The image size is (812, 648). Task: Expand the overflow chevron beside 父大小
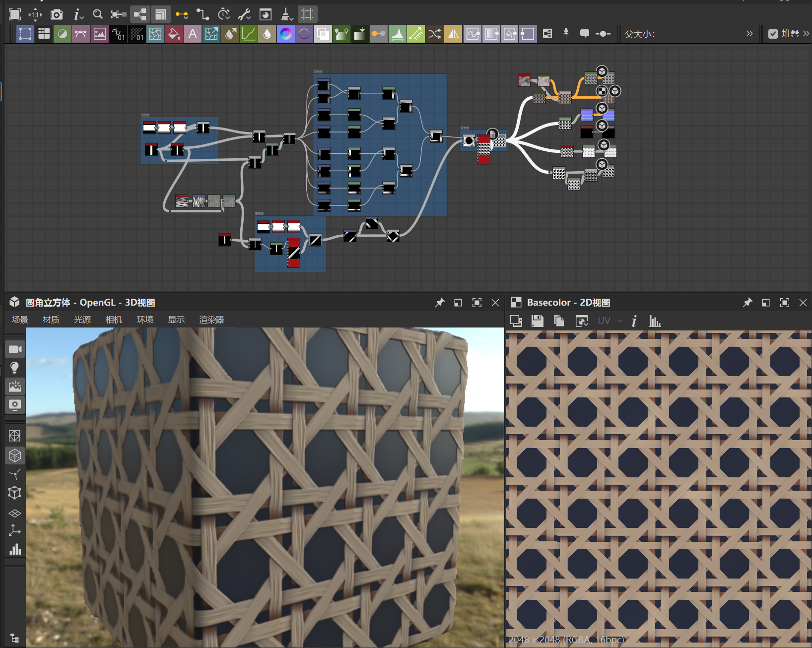tap(749, 34)
